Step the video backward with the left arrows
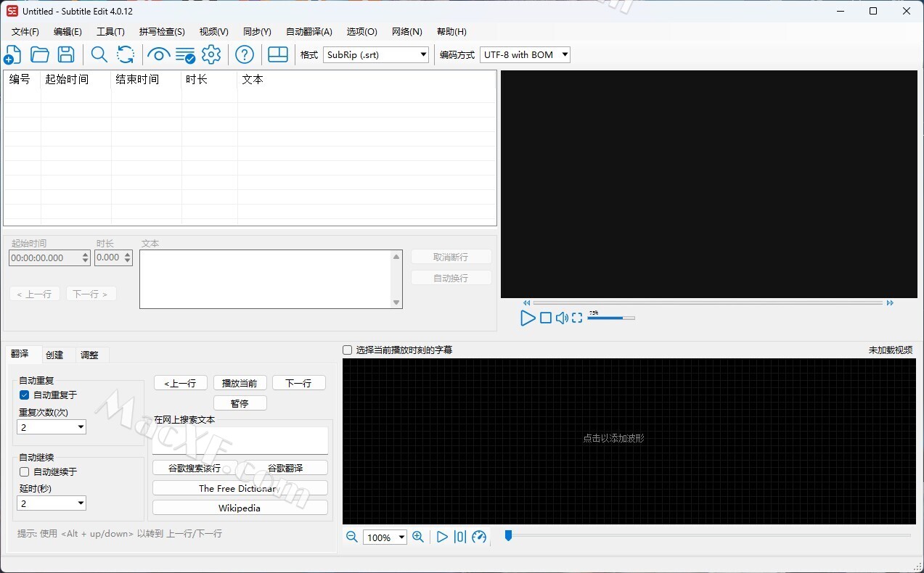Image resolution: width=924 pixels, height=573 pixels. pos(527,302)
